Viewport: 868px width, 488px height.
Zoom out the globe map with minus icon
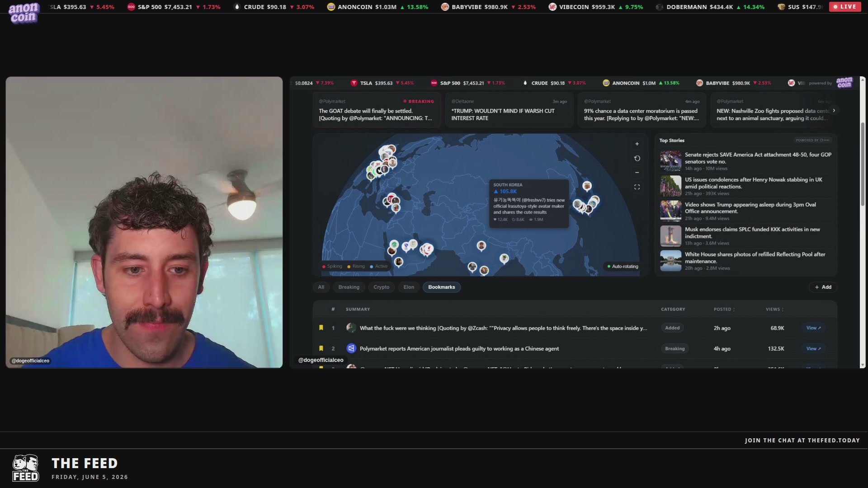(637, 173)
